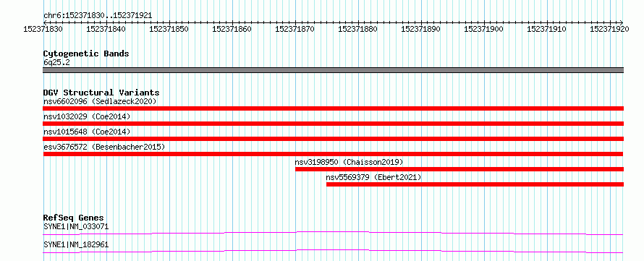
Task: Click the nsv6602096 (Sedlazeck2020) label
Action: pos(100,101)
